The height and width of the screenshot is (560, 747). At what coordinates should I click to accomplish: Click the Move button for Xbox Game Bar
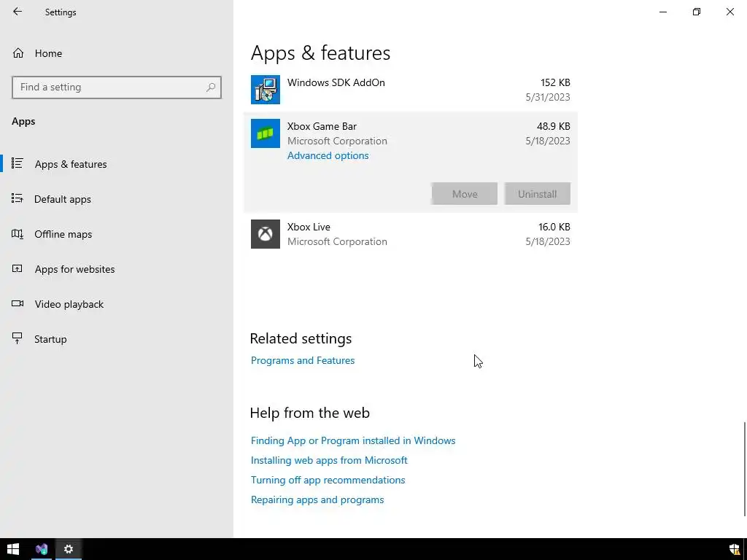pyautogui.click(x=465, y=194)
